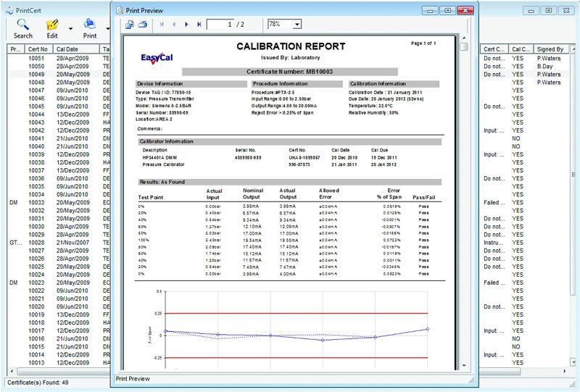580x392 pixels.
Task: Click the page number input field
Action: pos(220,25)
